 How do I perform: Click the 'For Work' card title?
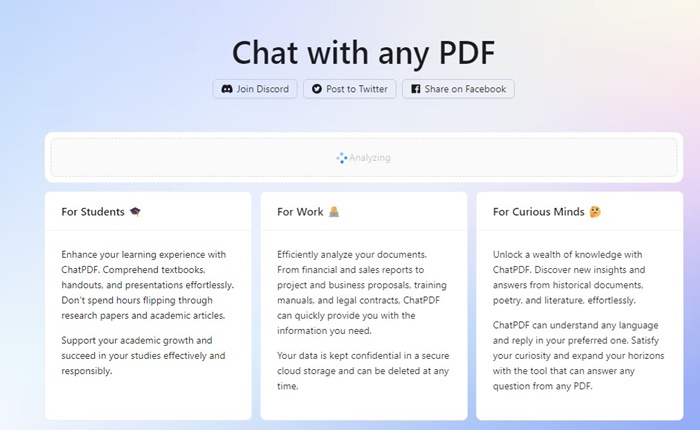(300, 212)
